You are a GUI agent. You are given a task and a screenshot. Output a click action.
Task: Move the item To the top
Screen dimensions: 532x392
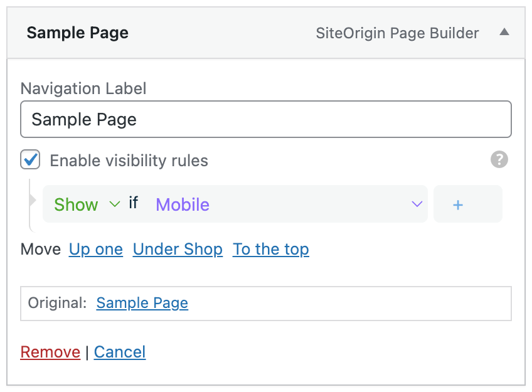pos(271,249)
